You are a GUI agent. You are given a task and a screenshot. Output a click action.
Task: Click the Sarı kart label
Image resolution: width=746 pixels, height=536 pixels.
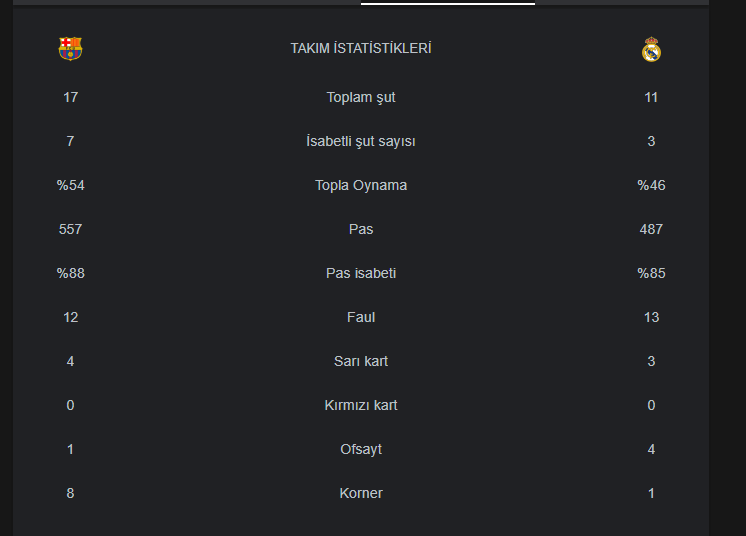click(361, 361)
